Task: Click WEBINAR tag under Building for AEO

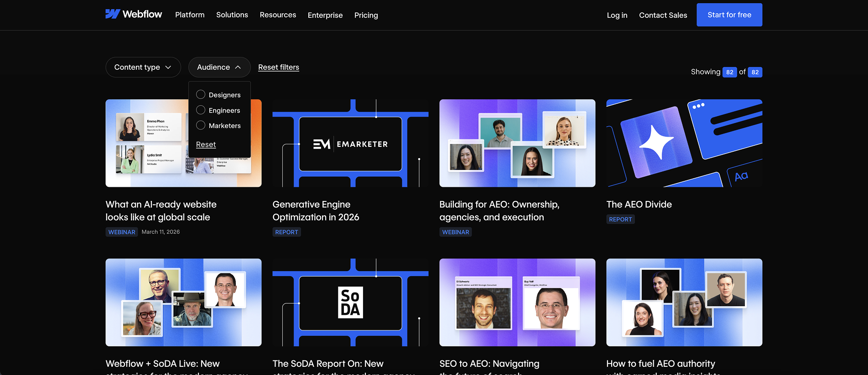Action: (x=456, y=232)
